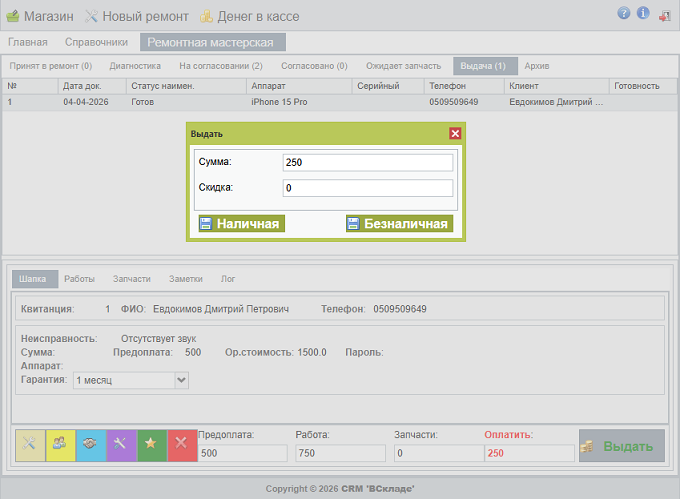The height and width of the screenshot is (499, 680).
Task: Click the purple tools status icon
Action: click(x=121, y=445)
